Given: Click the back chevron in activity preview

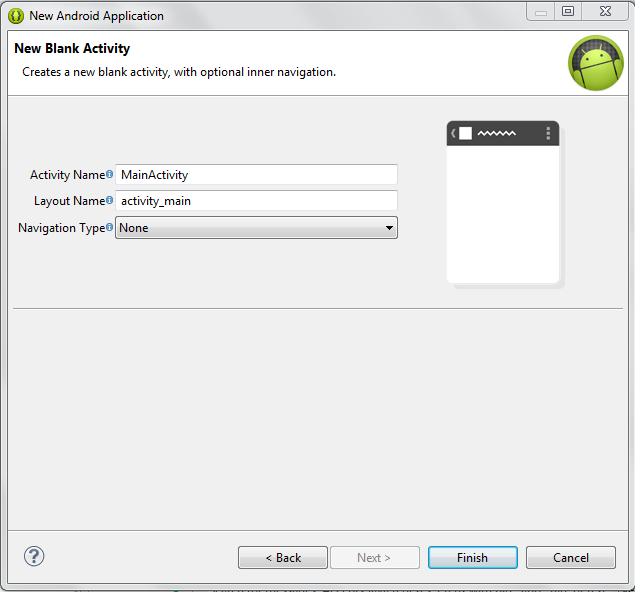Looking at the screenshot, I should pos(454,133).
